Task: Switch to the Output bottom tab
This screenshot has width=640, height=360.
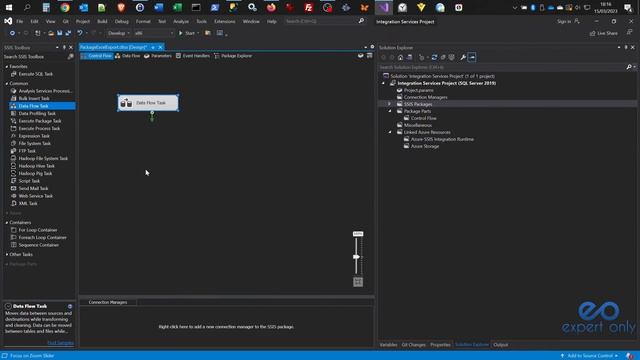Action: point(500,345)
